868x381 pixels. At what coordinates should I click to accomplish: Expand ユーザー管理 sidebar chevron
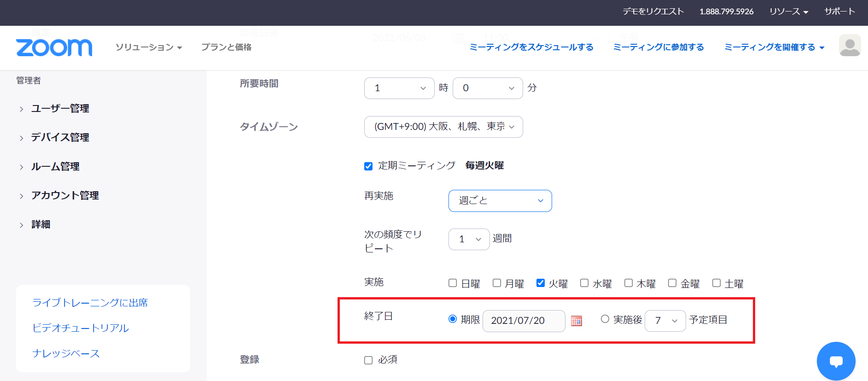(x=22, y=109)
